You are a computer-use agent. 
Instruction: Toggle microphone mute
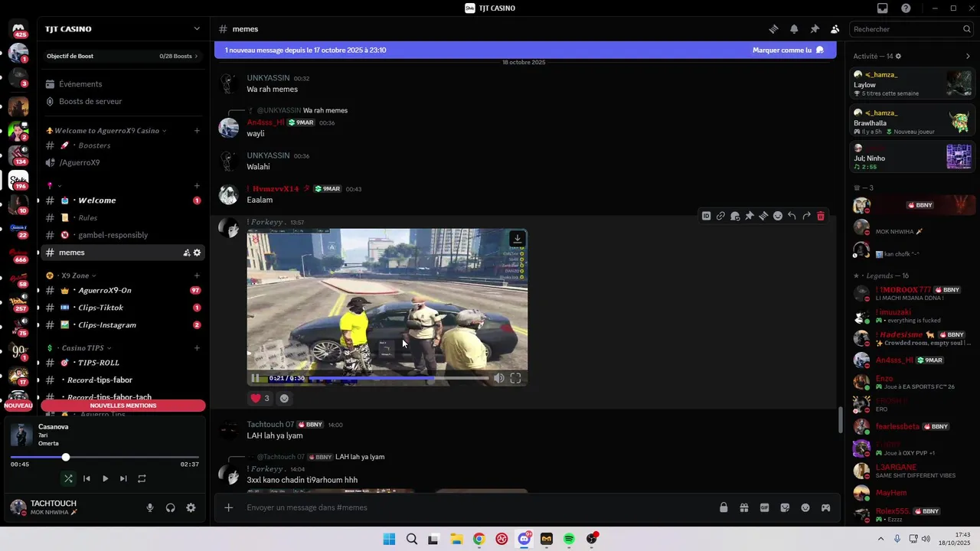[150, 507]
